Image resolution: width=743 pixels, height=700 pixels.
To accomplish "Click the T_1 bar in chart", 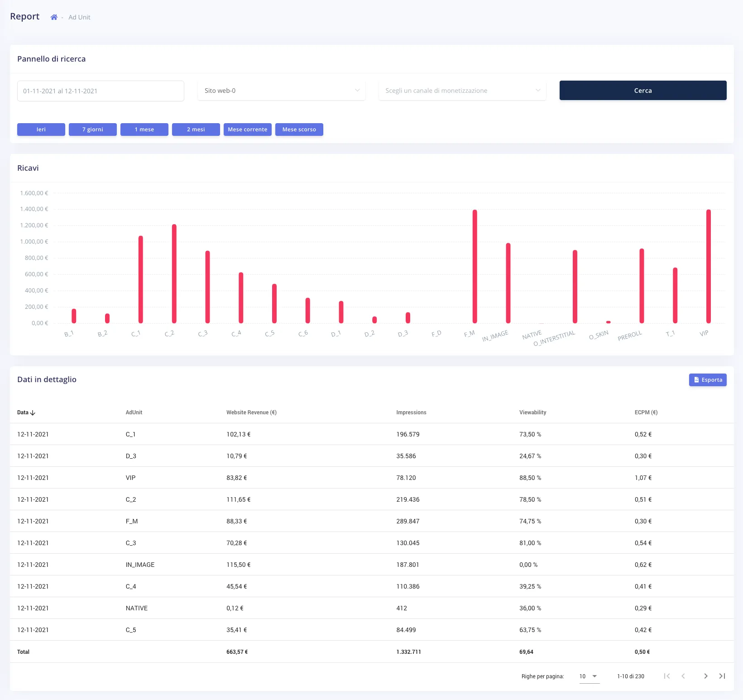I will (675, 295).
